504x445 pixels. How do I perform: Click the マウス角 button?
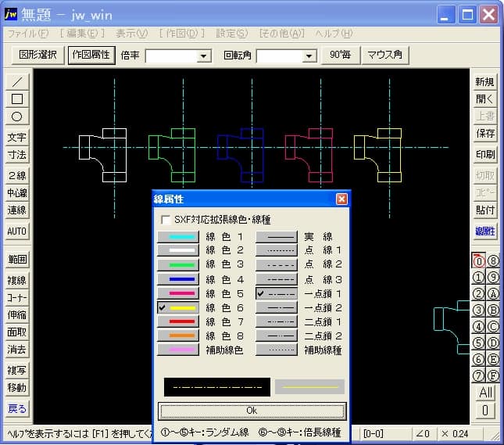tap(385, 55)
